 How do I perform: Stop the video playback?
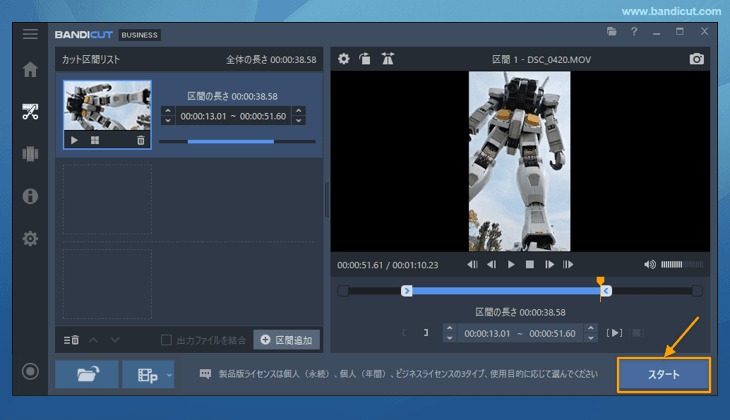click(x=530, y=264)
